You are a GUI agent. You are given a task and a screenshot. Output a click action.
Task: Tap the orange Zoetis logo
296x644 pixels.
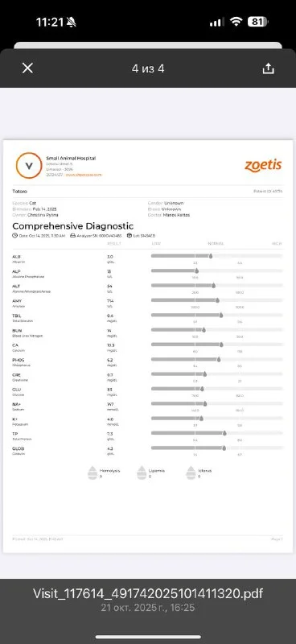pos(263,166)
